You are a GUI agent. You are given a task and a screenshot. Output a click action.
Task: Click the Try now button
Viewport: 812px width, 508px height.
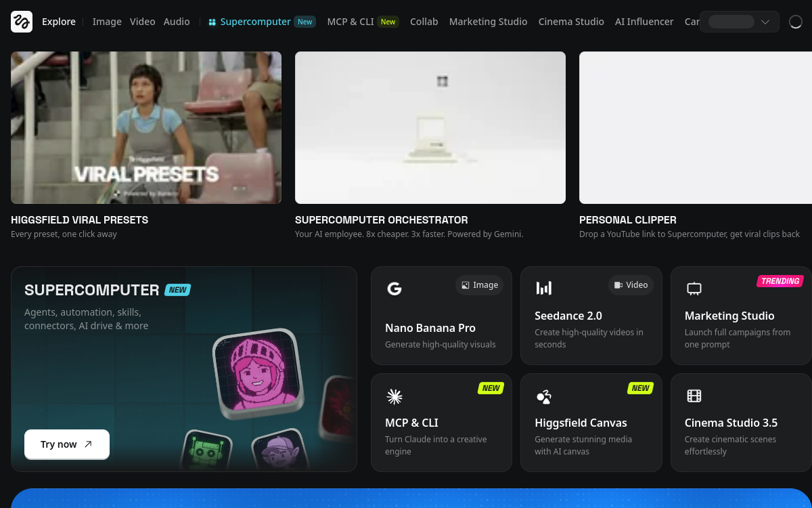pos(67,444)
